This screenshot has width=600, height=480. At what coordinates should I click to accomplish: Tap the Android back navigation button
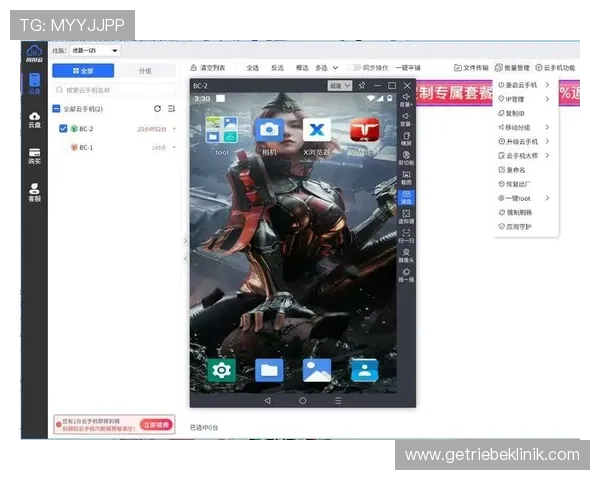[x=267, y=400]
